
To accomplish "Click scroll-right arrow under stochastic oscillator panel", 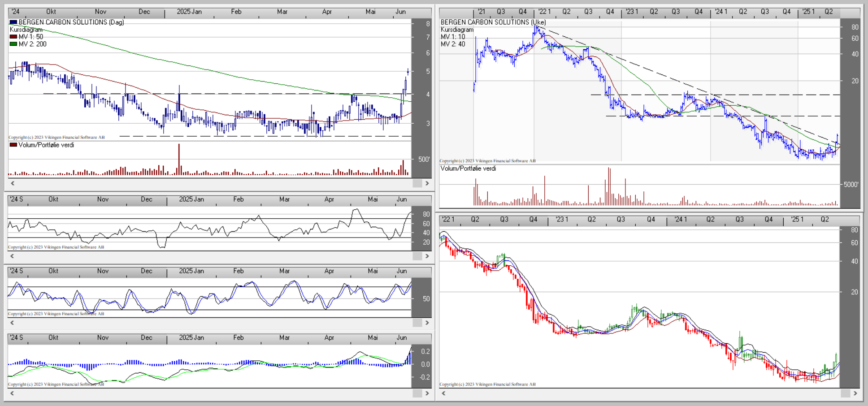I will [x=427, y=323].
